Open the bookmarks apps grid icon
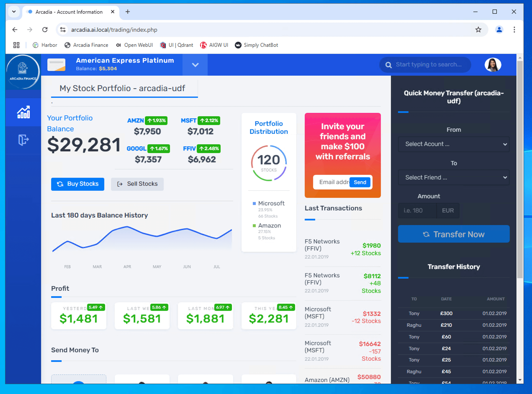This screenshot has width=532, height=394. pos(16,45)
